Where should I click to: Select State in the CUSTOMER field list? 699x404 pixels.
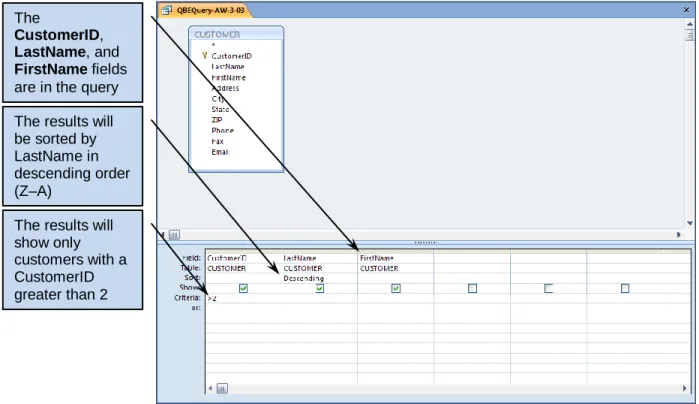[x=220, y=109]
